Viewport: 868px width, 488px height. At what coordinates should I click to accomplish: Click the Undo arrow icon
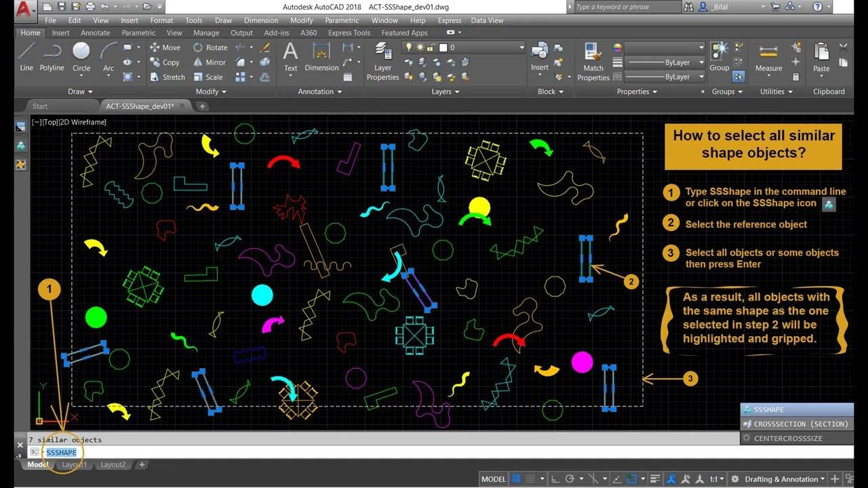[x=106, y=7]
